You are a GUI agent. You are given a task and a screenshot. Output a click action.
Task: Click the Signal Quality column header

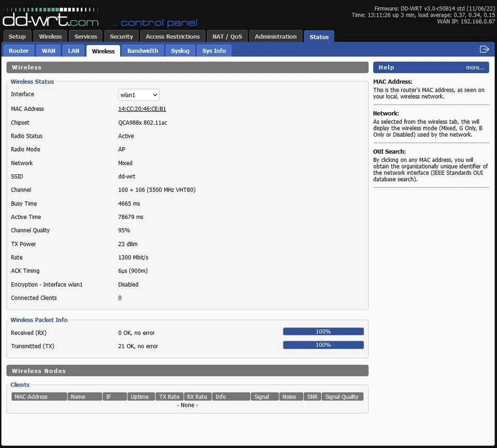click(x=342, y=397)
